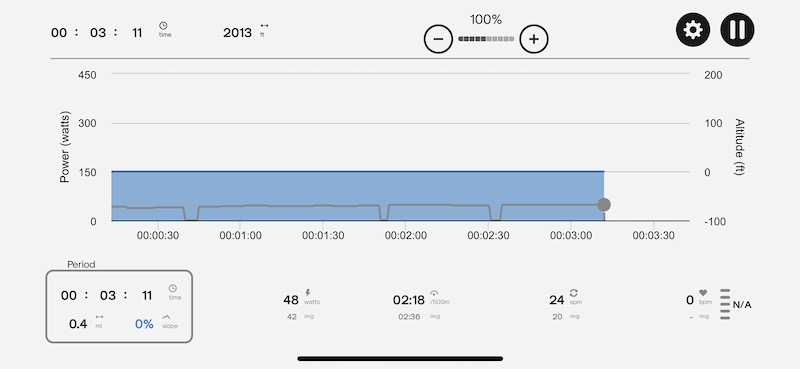Pause the workout
This screenshot has width=800, height=369.
pyautogui.click(x=737, y=30)
